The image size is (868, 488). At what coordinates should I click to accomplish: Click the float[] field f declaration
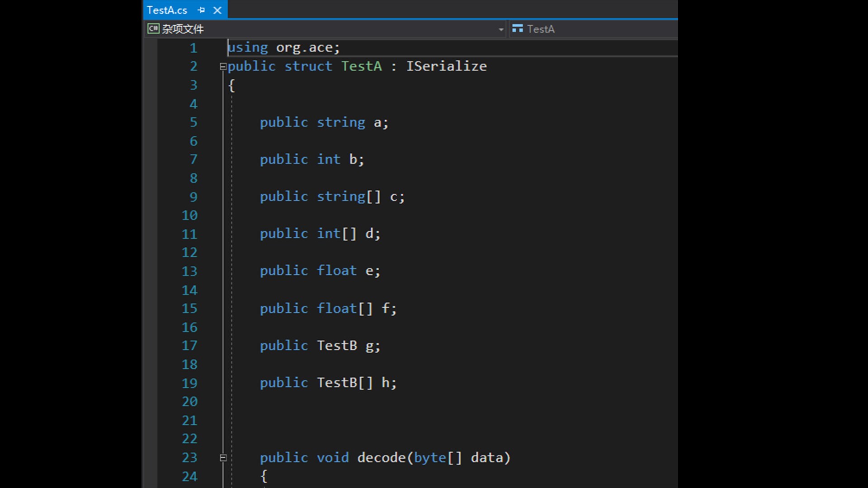(x=345, y=308)
